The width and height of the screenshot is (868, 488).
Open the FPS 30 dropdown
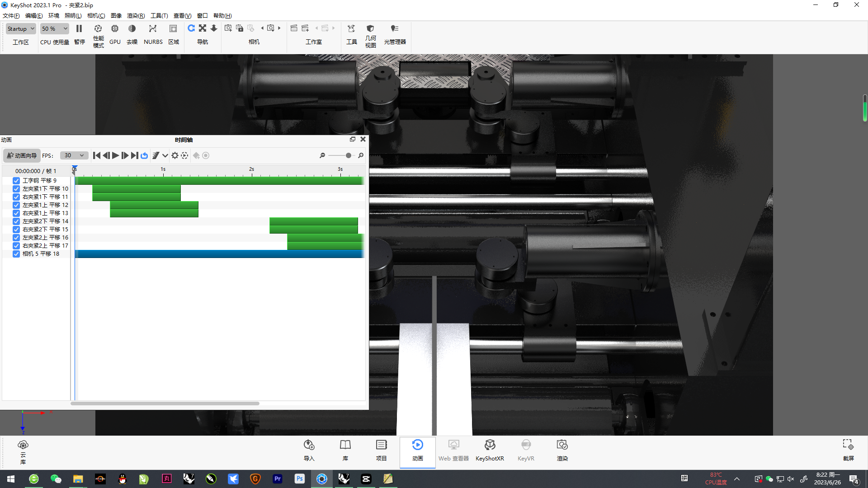tap(74, 155)
